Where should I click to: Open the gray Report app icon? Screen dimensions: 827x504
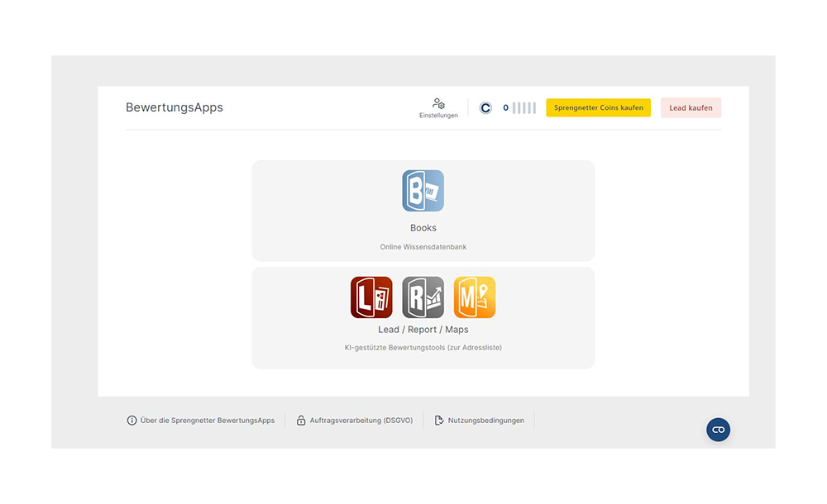click(x=423, y=297)
